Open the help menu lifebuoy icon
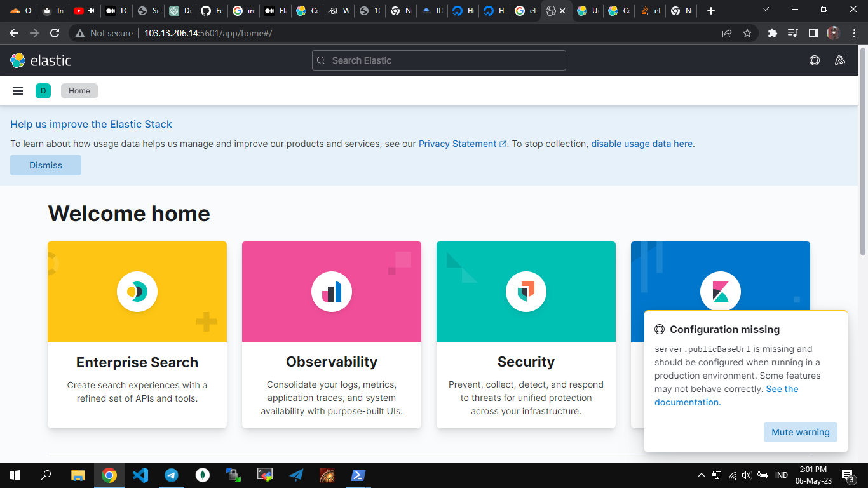The image size is (868, 488). pyautogui.click(x=814, y=60)
